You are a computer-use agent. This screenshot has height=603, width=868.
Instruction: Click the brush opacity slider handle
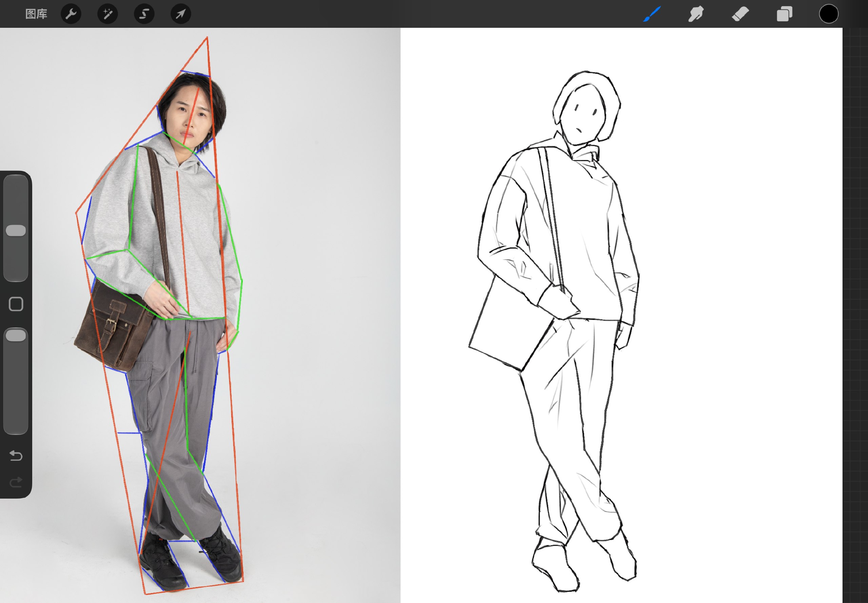[16, 336]
